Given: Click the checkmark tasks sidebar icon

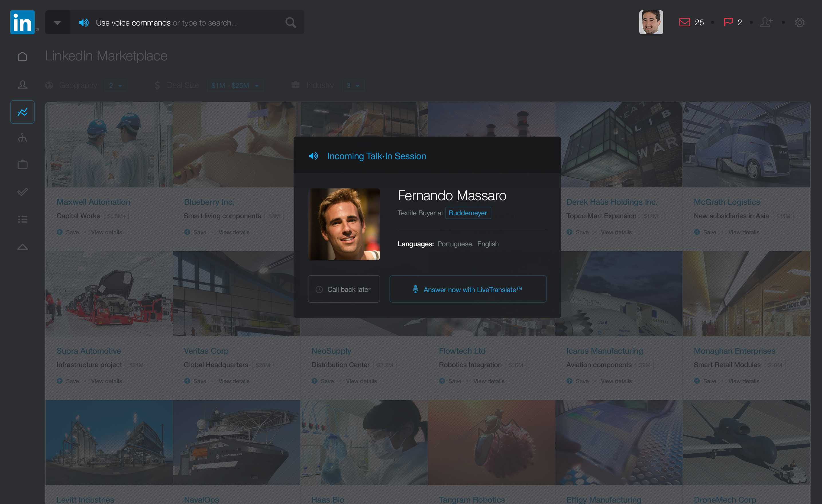Looking at the screenshot, I should (22, 192).
